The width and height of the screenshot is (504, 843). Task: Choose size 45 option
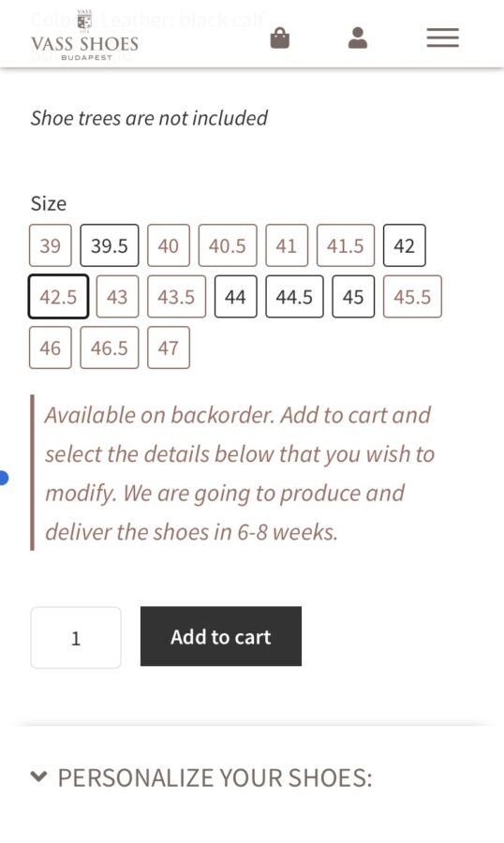353,297
